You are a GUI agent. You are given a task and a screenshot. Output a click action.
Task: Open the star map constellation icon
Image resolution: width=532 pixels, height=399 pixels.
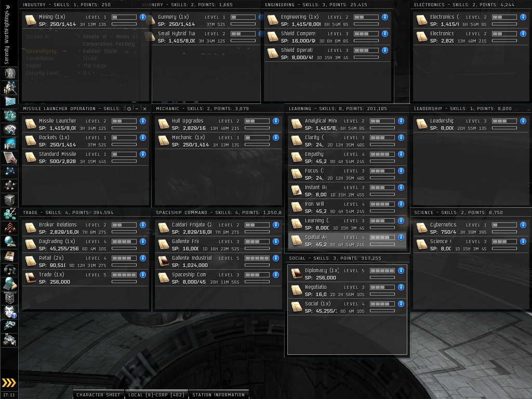point(10,170)
